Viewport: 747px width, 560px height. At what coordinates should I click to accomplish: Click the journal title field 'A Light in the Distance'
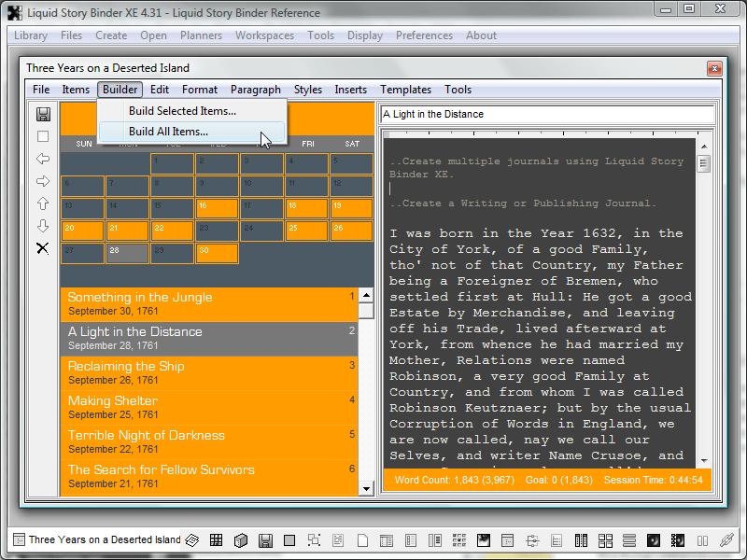click(x=546, y=114)
